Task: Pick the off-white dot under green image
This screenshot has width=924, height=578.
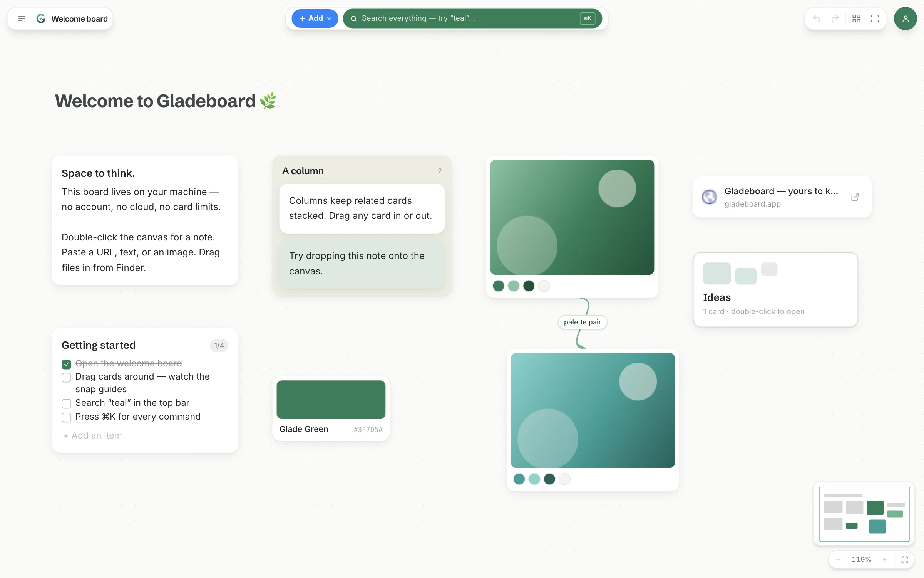Action: tap(544, 286)
